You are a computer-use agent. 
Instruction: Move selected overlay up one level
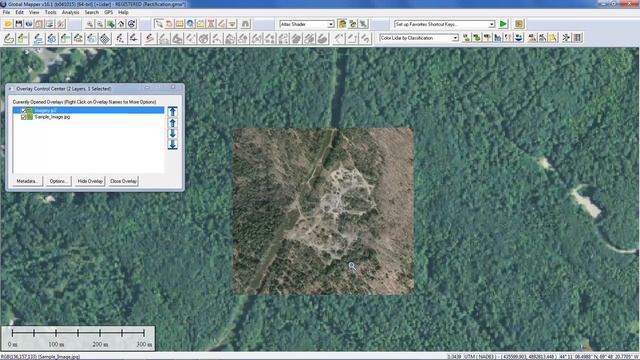pyautogui.click(x=173, y=123)
